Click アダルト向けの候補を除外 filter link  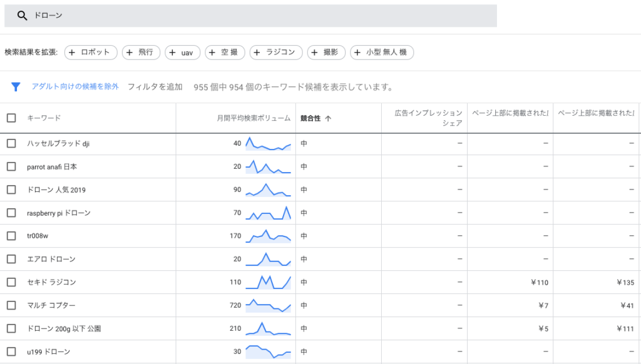[x=75, y=87]
